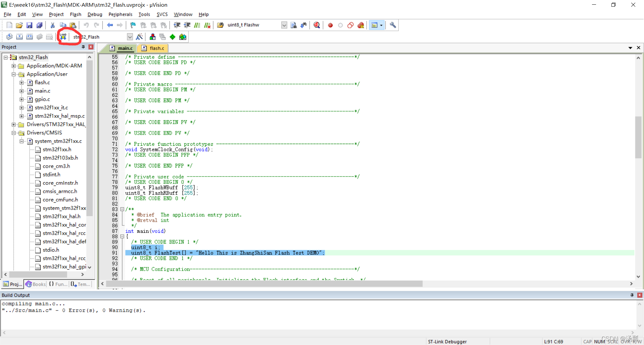
Task: Open the window layout dropdown arrow
Action: (381, 25)
